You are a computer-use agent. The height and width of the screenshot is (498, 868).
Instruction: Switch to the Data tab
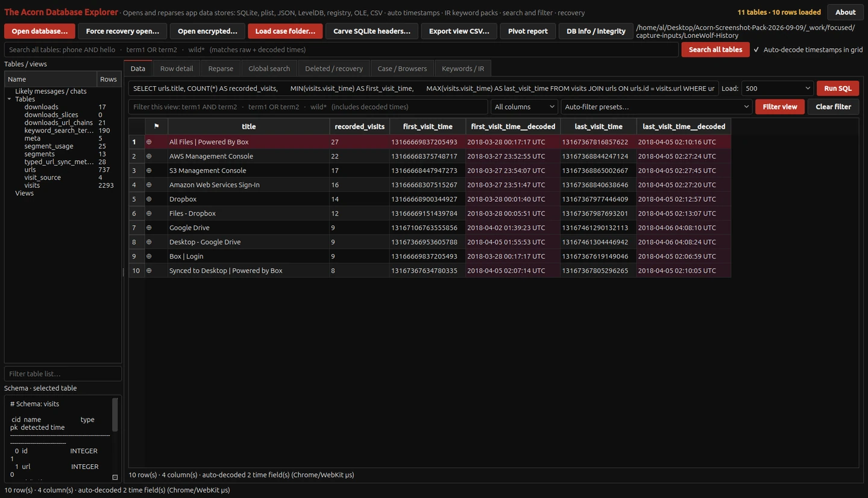pos(138,69)
